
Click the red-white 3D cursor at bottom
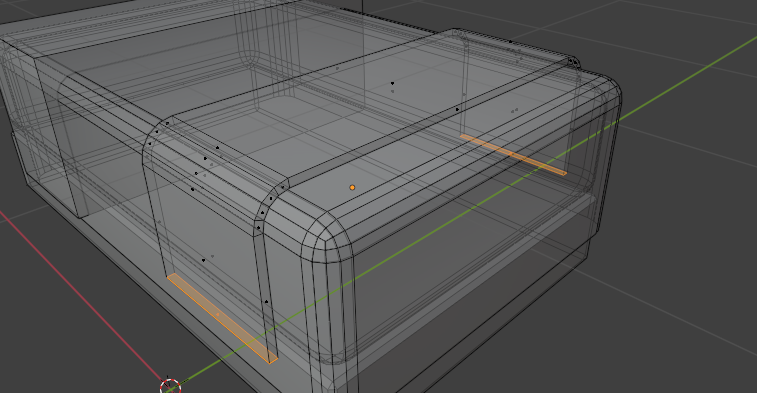click(170, 386)
